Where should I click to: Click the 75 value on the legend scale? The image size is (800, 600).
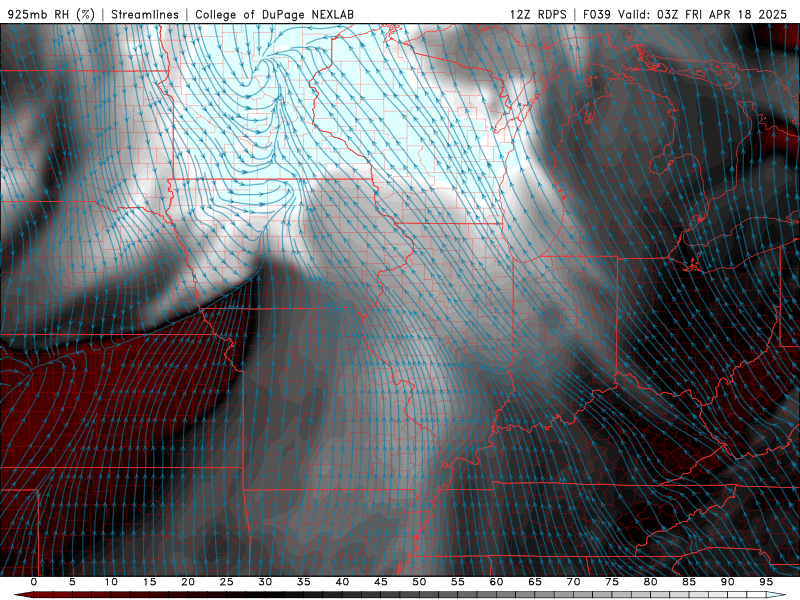point(612,582)
